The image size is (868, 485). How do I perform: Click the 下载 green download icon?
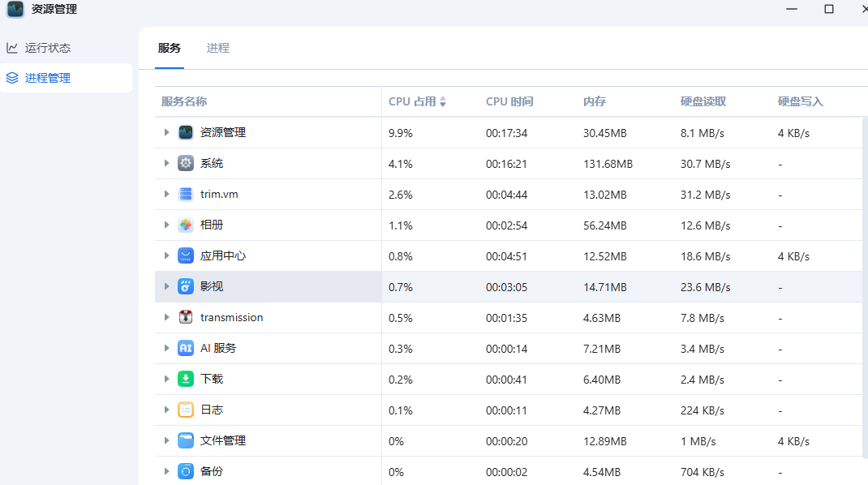tap(186, 380)
